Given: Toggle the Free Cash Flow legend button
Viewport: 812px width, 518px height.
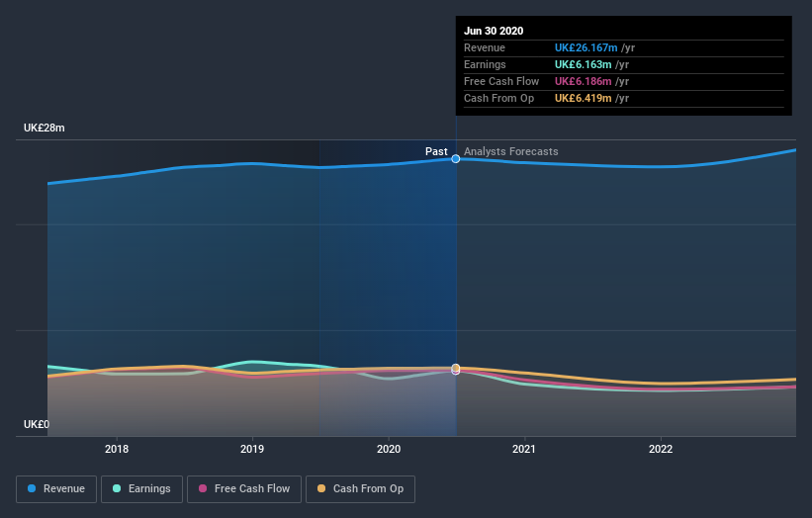Looking at the screenshot, I should tap(244, 489).
